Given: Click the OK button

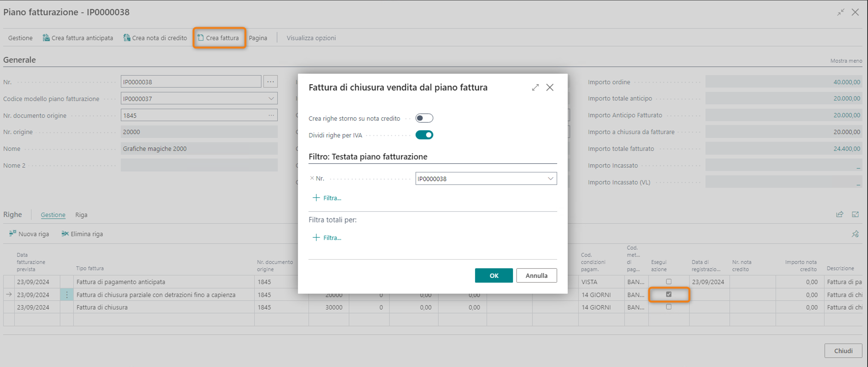Looking at the screenshot, I should tap(493, 275).
